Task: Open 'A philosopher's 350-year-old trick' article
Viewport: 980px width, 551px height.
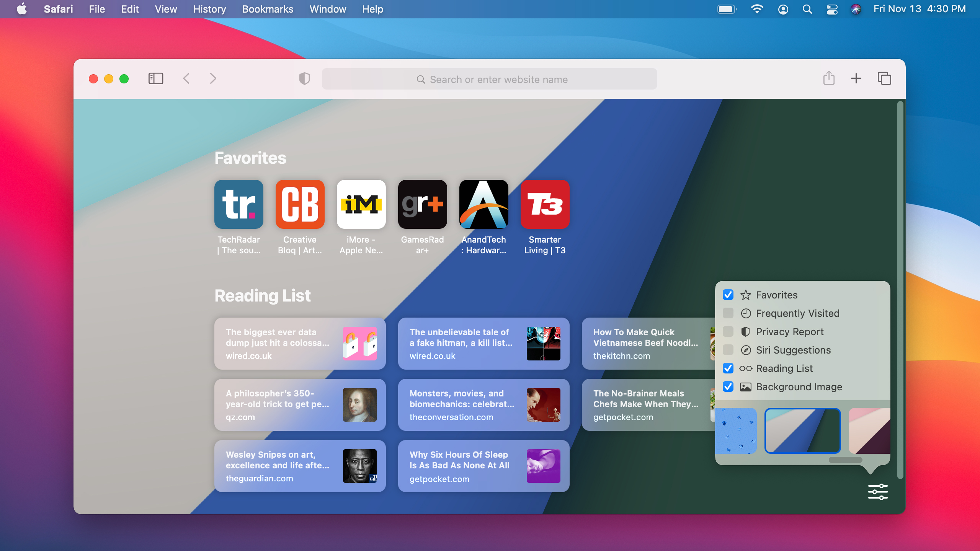Action: click(x=300, y=405)
